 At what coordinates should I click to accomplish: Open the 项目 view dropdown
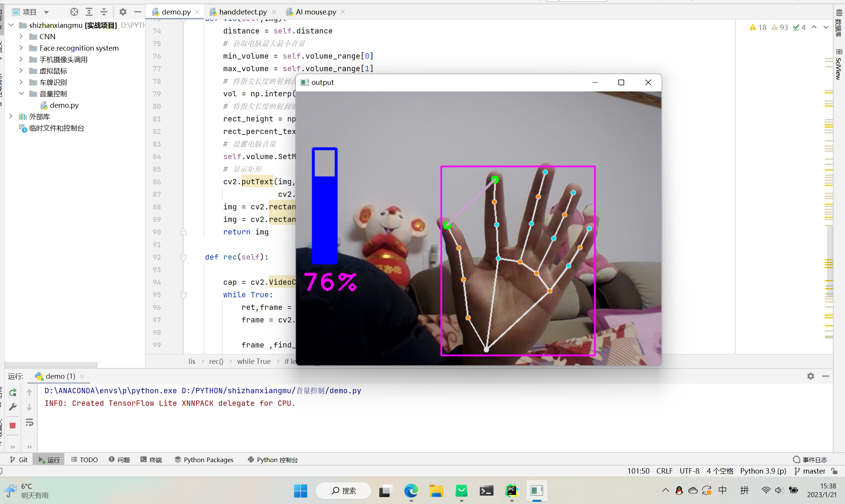[x=46, y=12]
